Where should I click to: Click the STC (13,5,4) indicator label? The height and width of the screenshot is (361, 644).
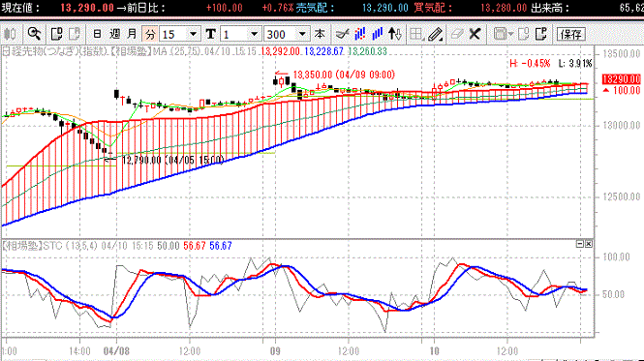point(71,246)
